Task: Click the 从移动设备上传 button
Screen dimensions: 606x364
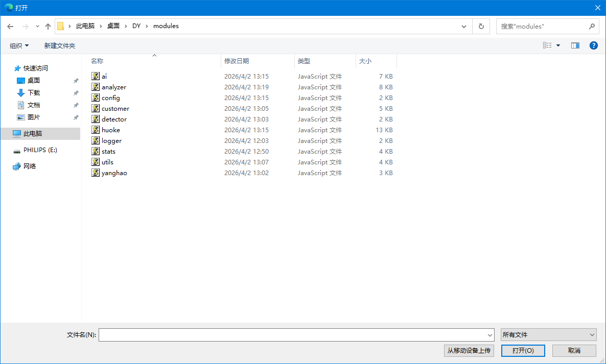Action: (x=469, y=351)
